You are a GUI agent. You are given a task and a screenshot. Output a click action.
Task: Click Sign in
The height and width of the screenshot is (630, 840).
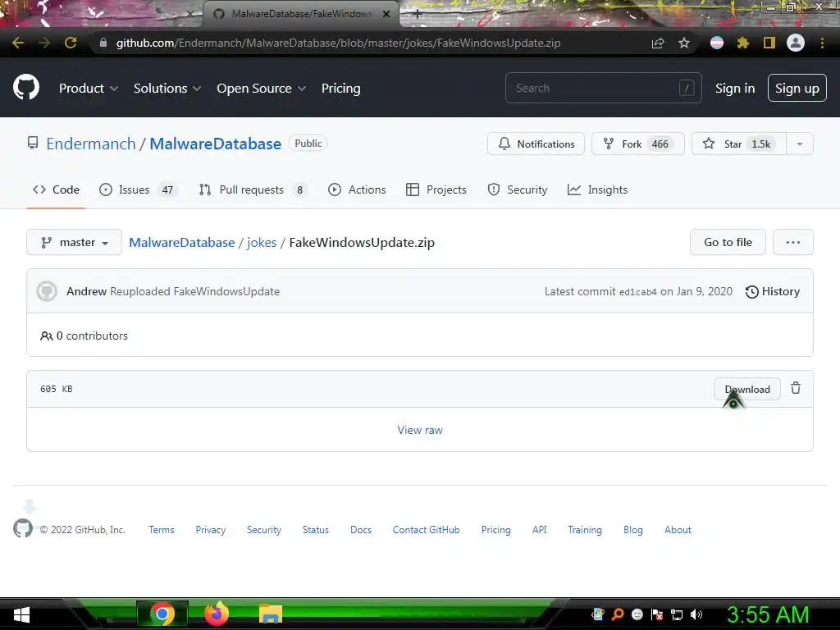coord(735,89)
